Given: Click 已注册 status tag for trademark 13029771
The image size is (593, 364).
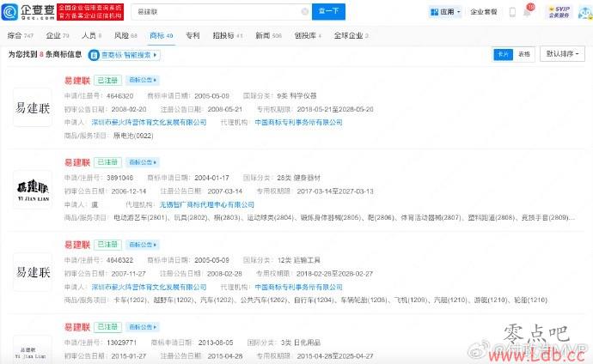Looking at the screenshot, I should [107, 327].
